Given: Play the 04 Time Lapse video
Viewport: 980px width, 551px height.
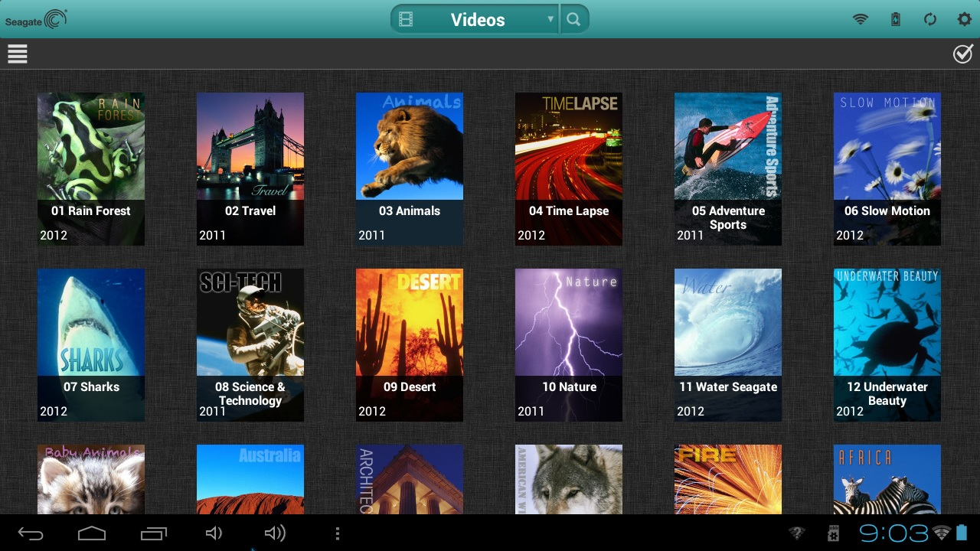Looking at the screenshot, I should coord(569,169).
